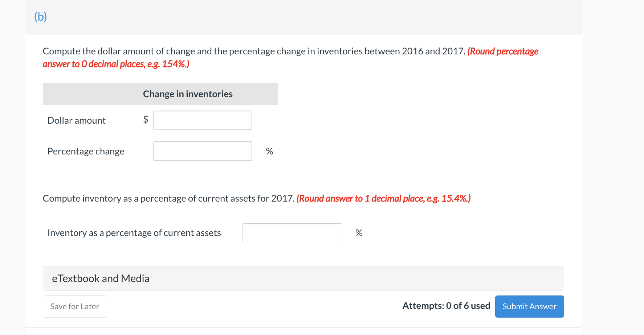The image size is (644, 335).
Task: Save the current answers for later
Action: (x=75, y=306)
